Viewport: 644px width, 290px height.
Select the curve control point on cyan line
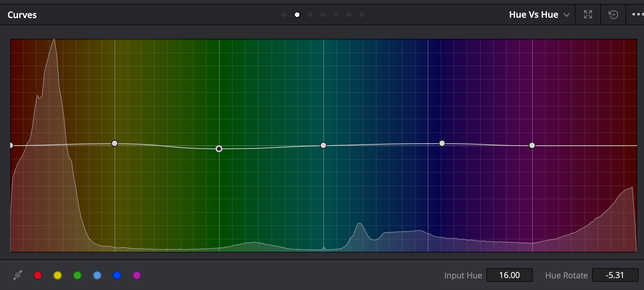(x=323, y=145)
